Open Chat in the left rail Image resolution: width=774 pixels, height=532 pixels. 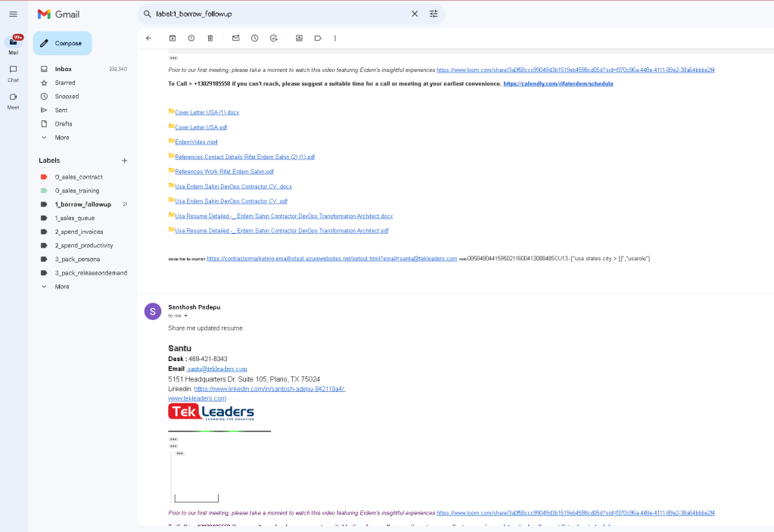tap(14, 73)
